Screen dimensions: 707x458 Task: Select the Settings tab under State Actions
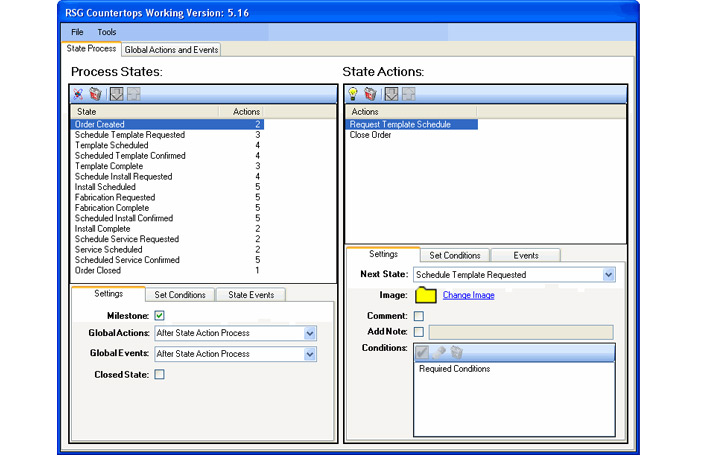tap(383, 254)
